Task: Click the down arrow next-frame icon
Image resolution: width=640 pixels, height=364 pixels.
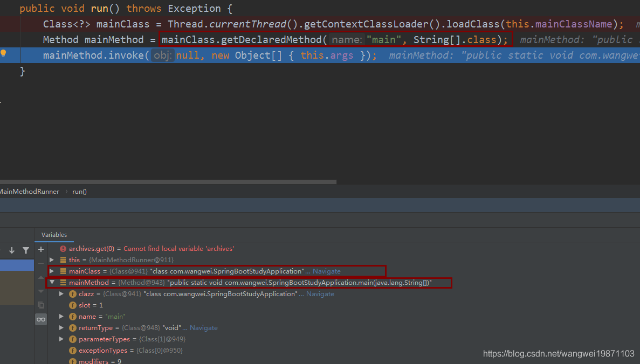Action: [12, 250]
